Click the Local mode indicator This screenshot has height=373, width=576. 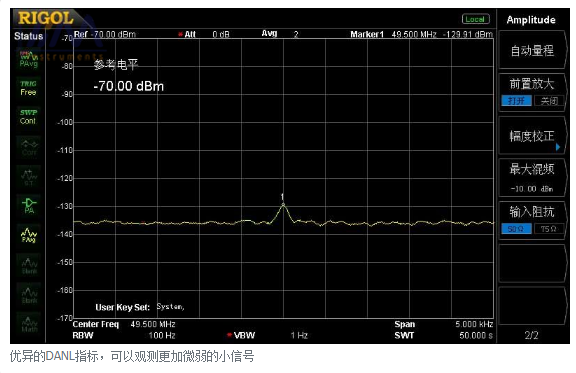click(476, 19)
